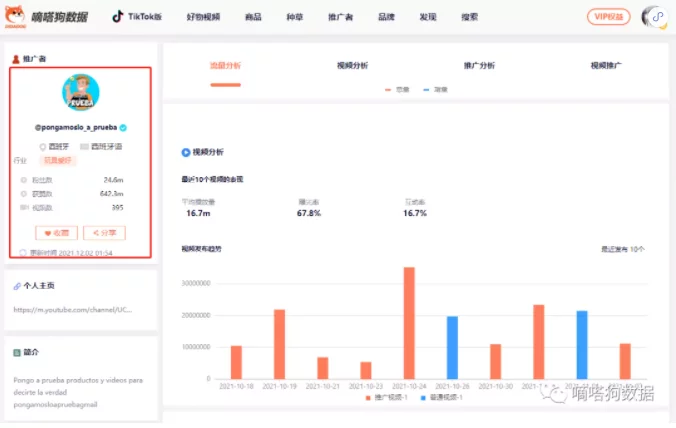Switch to the TikTok版 version

click(x=145, y=17)
